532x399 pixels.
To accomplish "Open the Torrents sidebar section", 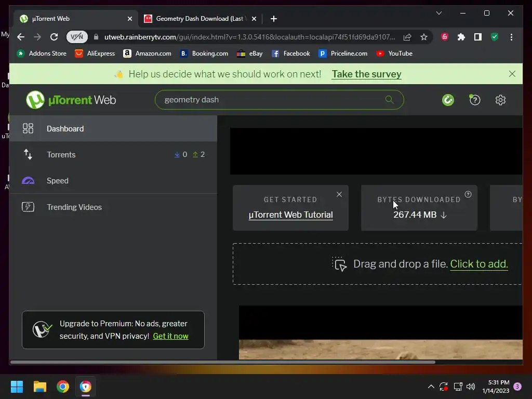I will tap(113, 155).
